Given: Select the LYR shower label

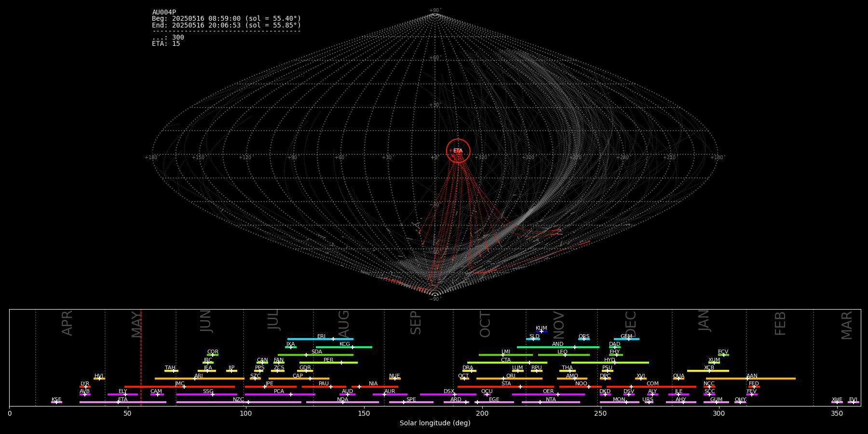Looking at the screenshot, I should [x=85, y=384].
